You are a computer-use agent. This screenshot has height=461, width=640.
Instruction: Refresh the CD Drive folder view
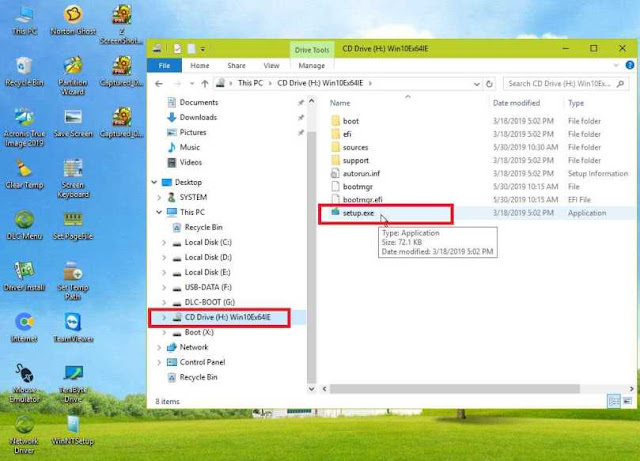(x=489, y=84)
